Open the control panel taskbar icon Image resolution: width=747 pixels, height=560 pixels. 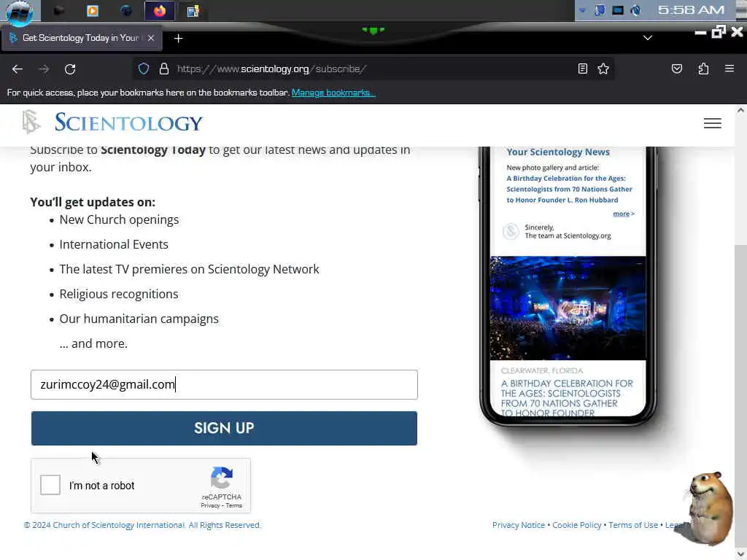(x=193, y=10)
